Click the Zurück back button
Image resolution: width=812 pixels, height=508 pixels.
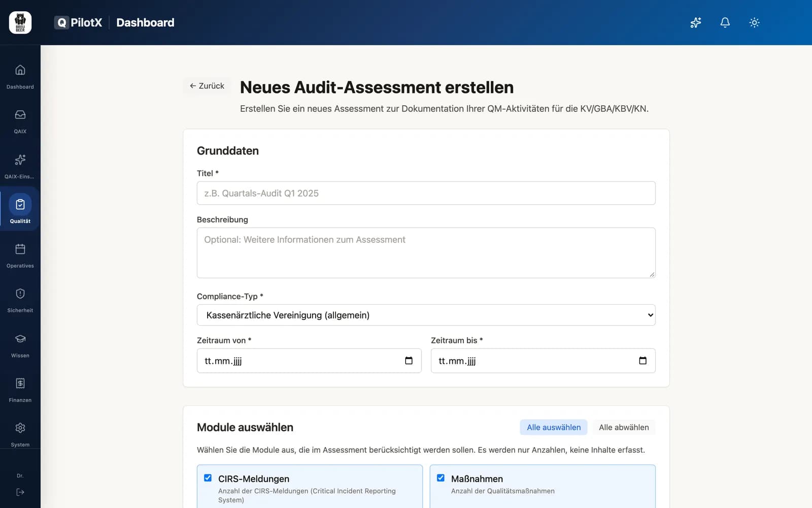[x=207, y=86]
